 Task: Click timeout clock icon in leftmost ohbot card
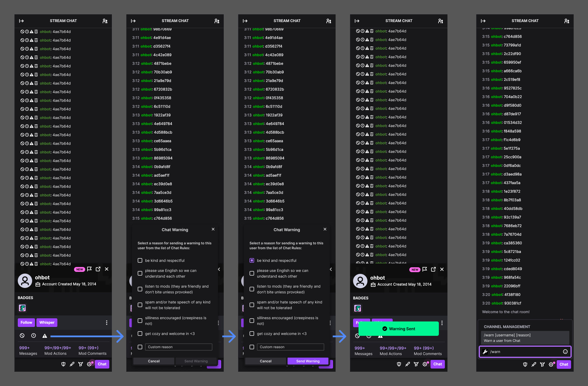click(34, 336)
